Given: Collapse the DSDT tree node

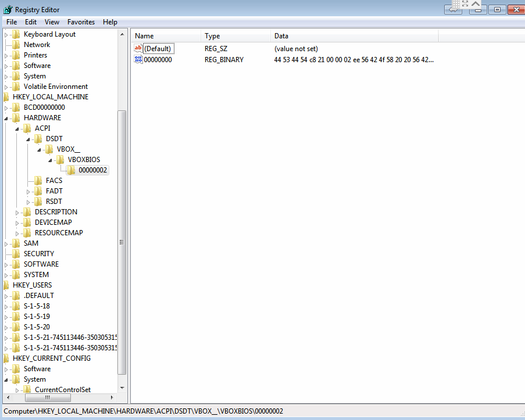Looking at the screenshot, I should (29, 139).
